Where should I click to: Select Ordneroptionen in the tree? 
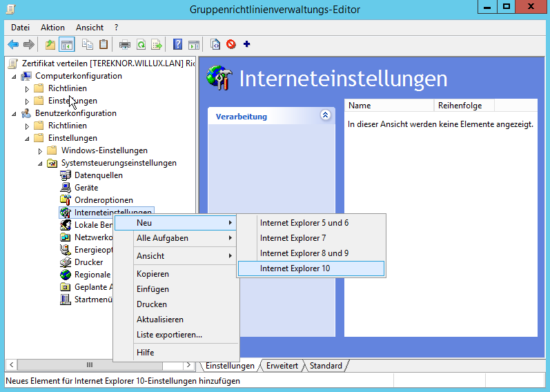coord(104,200)
